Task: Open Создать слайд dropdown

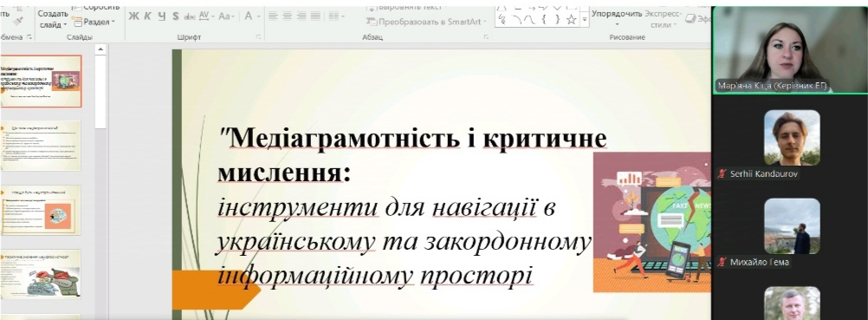Action: [x=53, y=19]
